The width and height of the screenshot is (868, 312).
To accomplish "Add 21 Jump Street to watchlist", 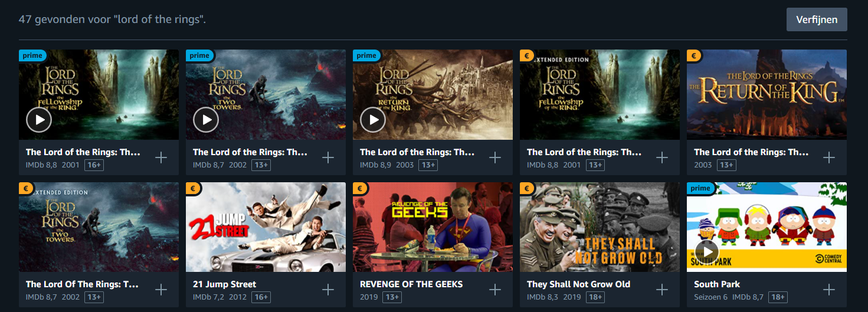I will 328,290.
